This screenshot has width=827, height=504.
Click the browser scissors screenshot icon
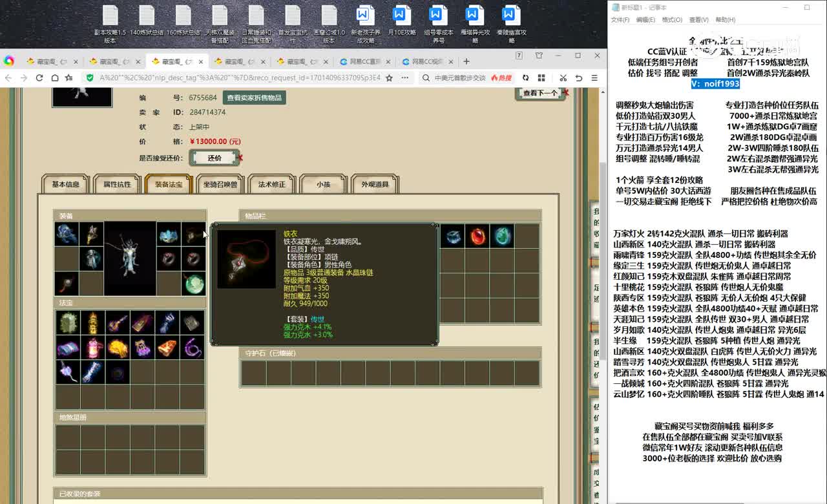pyautogui.click(x=563, y=78)
